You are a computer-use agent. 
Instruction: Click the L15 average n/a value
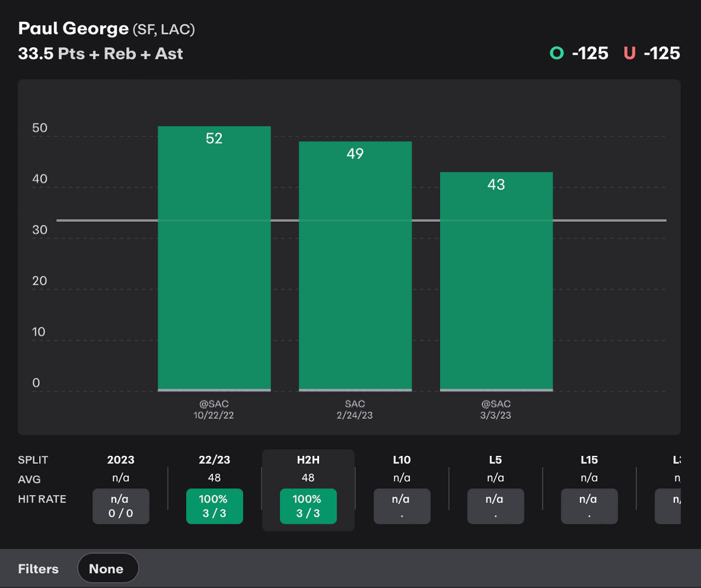(589, 478)
